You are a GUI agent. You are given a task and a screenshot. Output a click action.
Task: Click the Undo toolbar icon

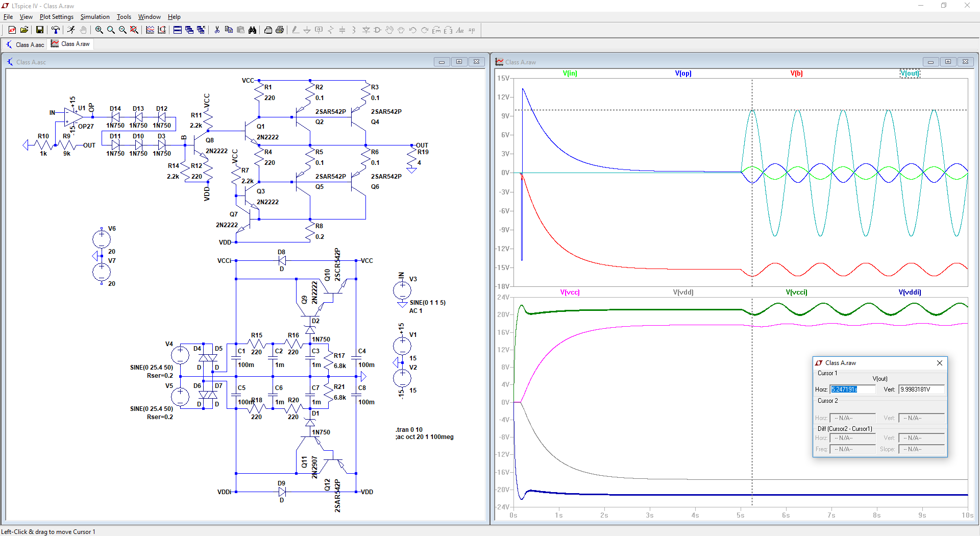click(x=413, y=30)
